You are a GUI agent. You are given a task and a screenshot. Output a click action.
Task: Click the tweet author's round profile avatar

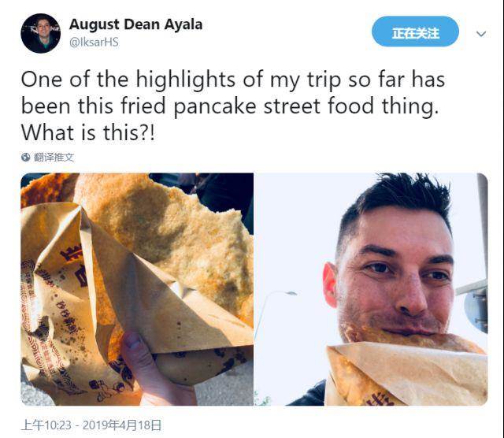pos(40,33)
